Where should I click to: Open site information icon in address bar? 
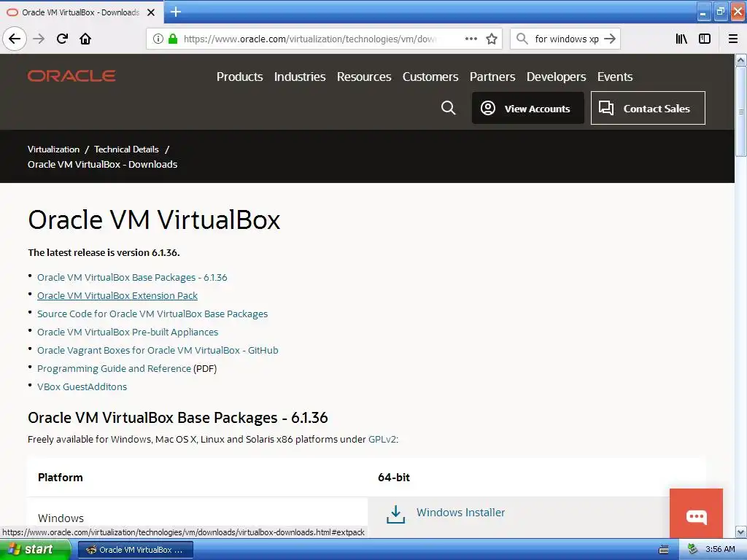[158, 39]
